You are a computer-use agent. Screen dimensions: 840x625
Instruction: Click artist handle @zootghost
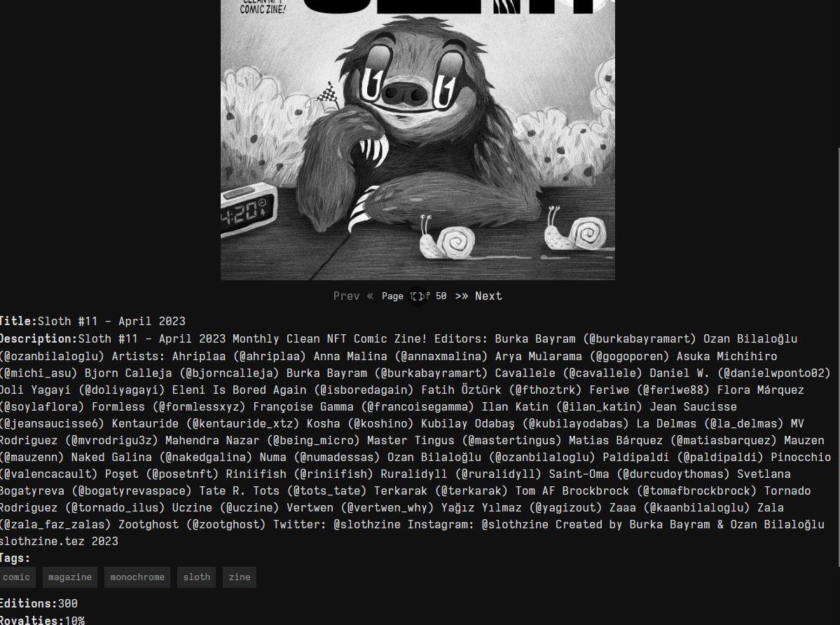(x=225, y=524)
